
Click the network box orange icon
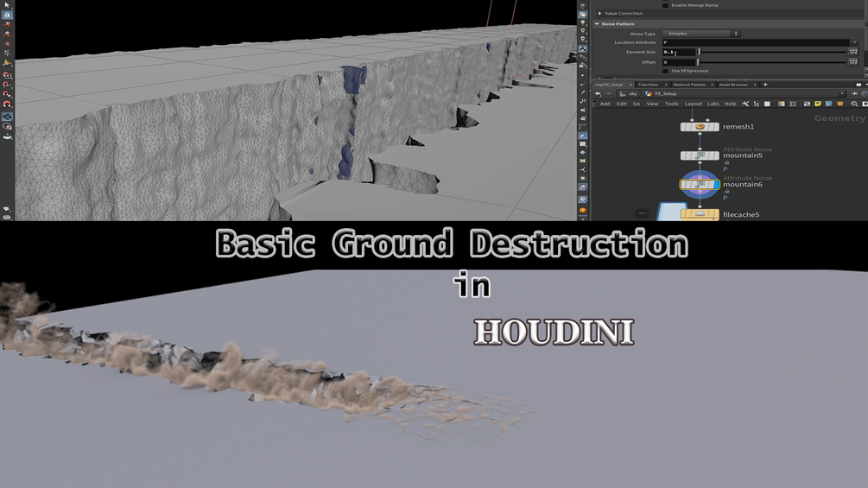[x=839, y=104]
